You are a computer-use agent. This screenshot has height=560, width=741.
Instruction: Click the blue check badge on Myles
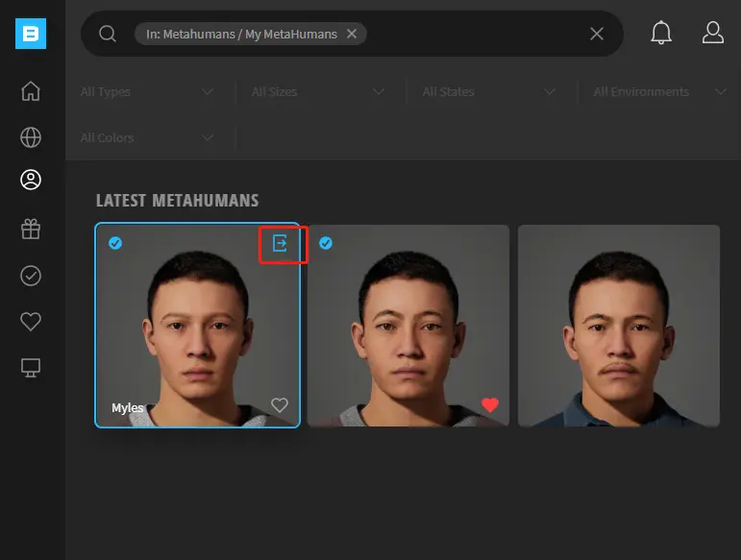click(115, 243)
